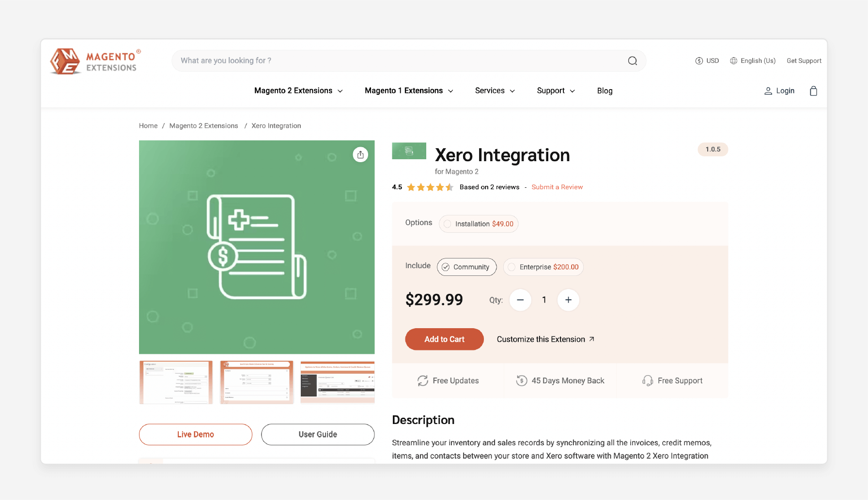Select the Enterprise $200.00 option
The height and width of the screenshot is (500, 868).
point(543,267)
